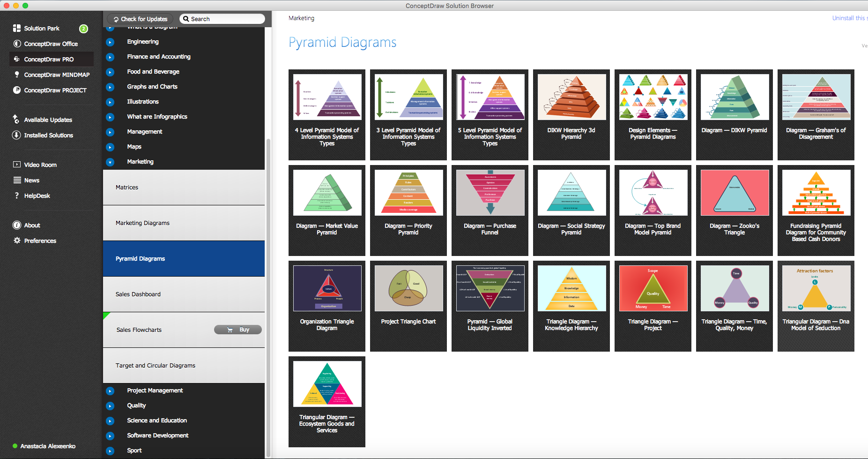The height and width of the screenshot is (459, 868).
Task: Buy the Sales Flowcharts solution
Action: [238, 330]
